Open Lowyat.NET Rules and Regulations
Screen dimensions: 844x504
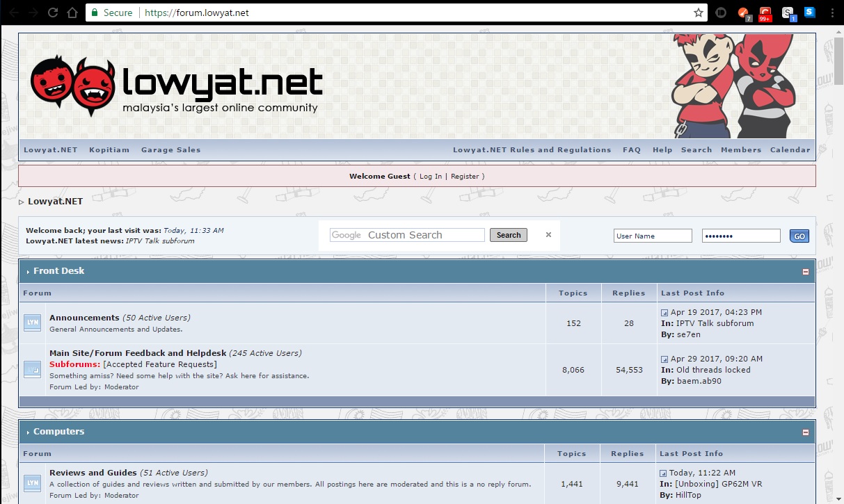click(x=532, y=150)
